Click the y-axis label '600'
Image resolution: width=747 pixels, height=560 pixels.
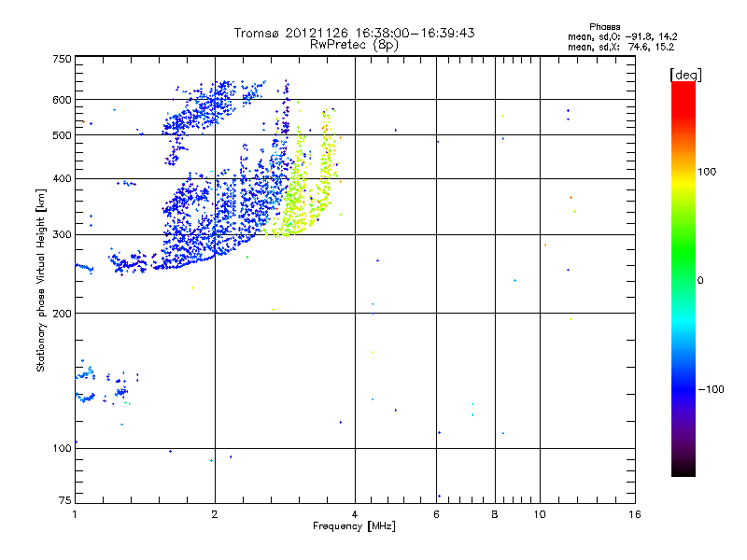pyautogui.click(x=63, y=100)
